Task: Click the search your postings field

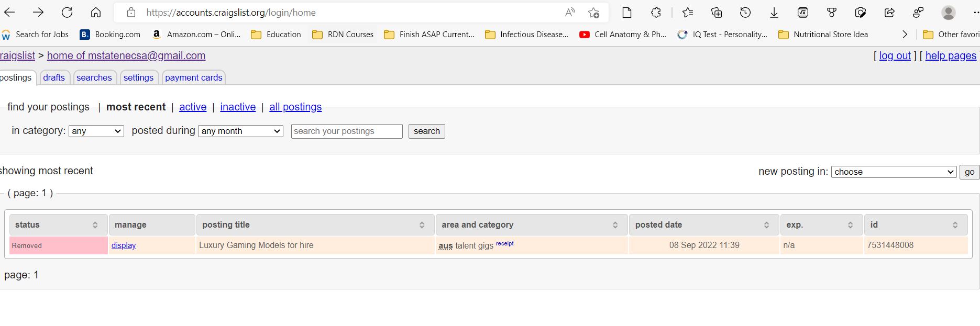Action: [347, 131]
